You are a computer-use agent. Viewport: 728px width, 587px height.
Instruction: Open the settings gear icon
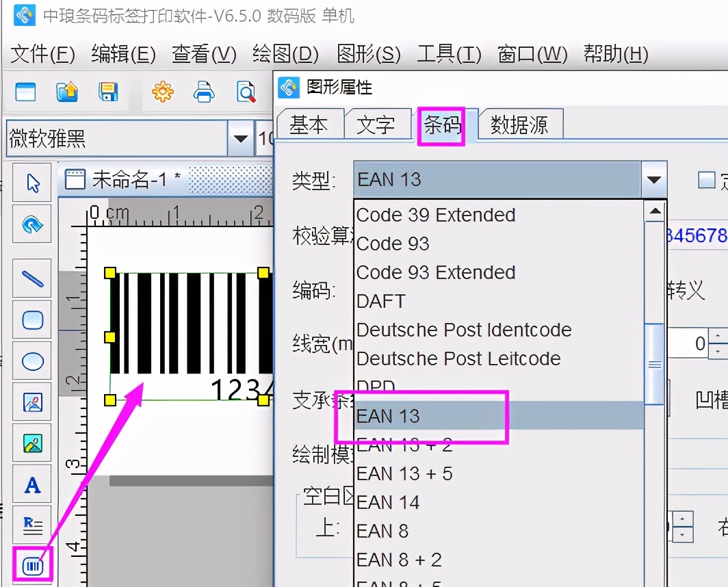click(x=162, y=91)
